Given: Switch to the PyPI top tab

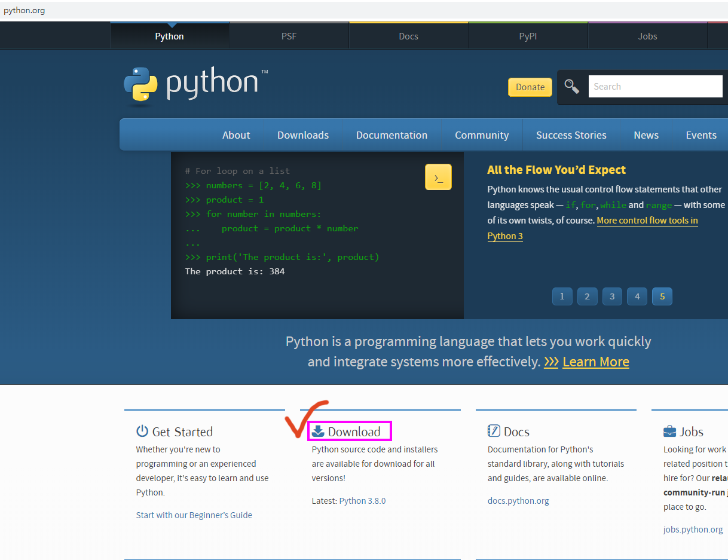Looking at the screenshot, I should coord(528,36).
